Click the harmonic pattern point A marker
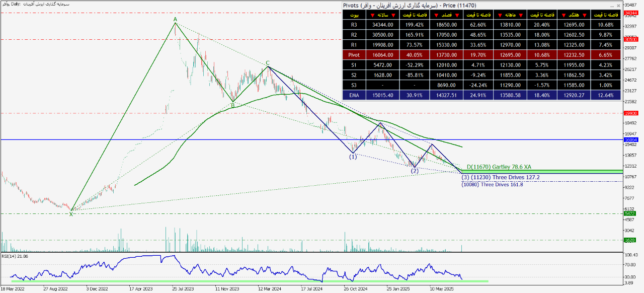644x293 pixels. [x=175, y=20]
